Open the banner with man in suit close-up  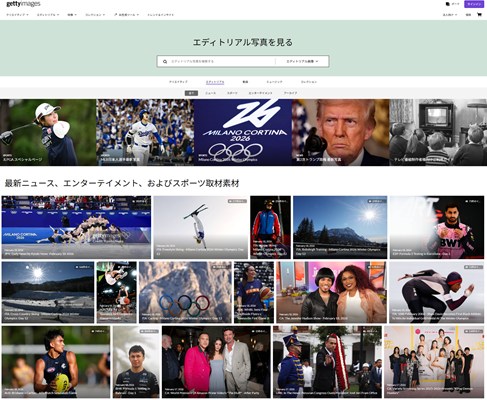(x=340, y=132)
